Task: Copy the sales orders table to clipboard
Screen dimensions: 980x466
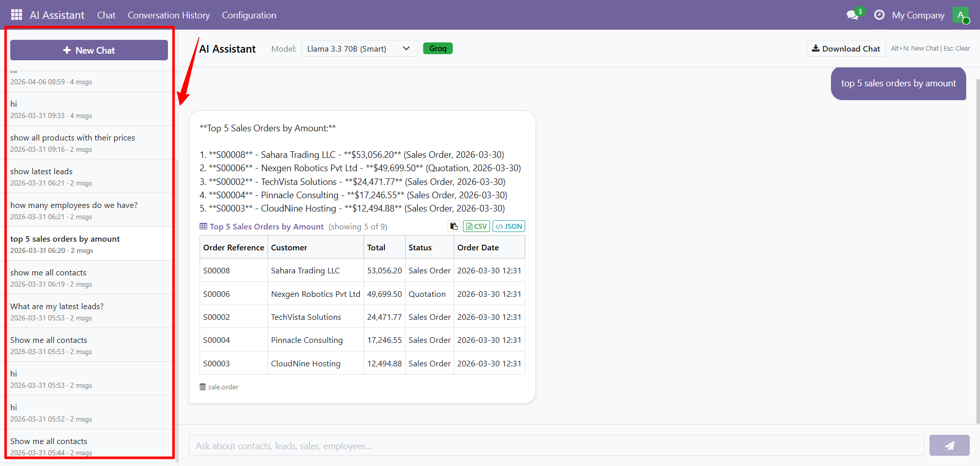Action: (x=454, y=226)
